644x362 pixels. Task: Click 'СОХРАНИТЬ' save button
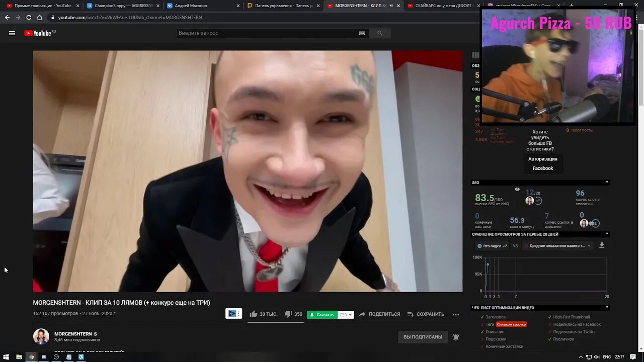[x=426, y=314]
